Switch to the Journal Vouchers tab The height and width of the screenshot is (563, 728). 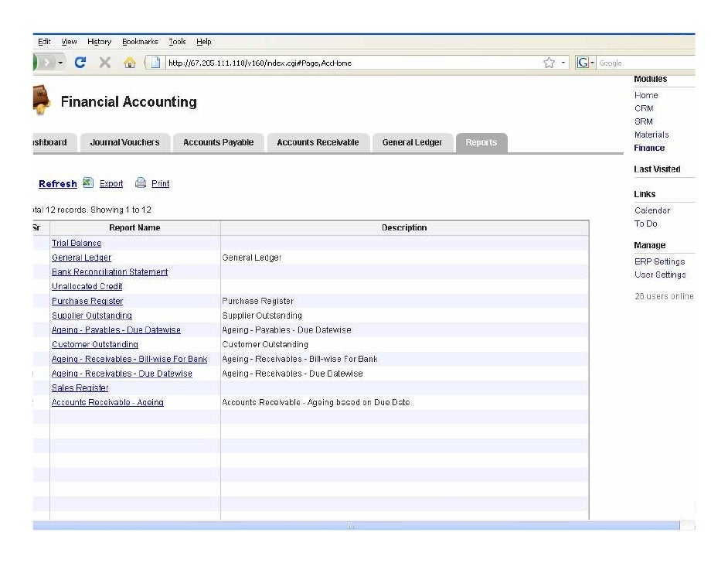click(124, 142)
